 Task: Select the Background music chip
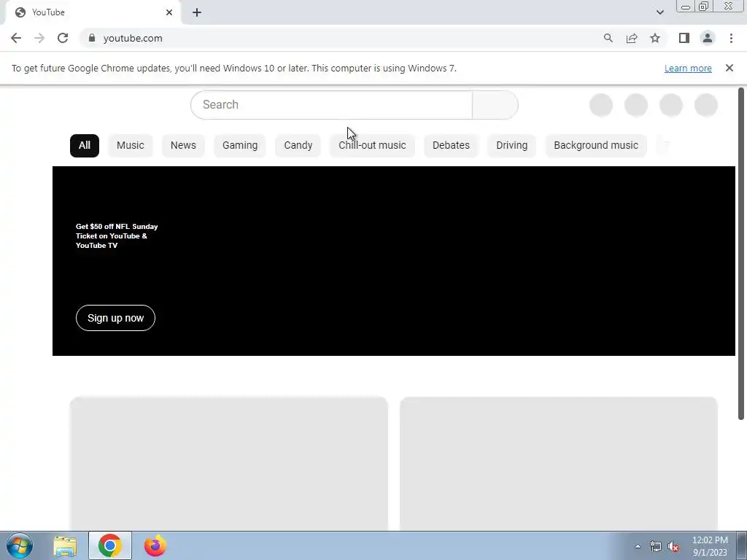point(595,145)
